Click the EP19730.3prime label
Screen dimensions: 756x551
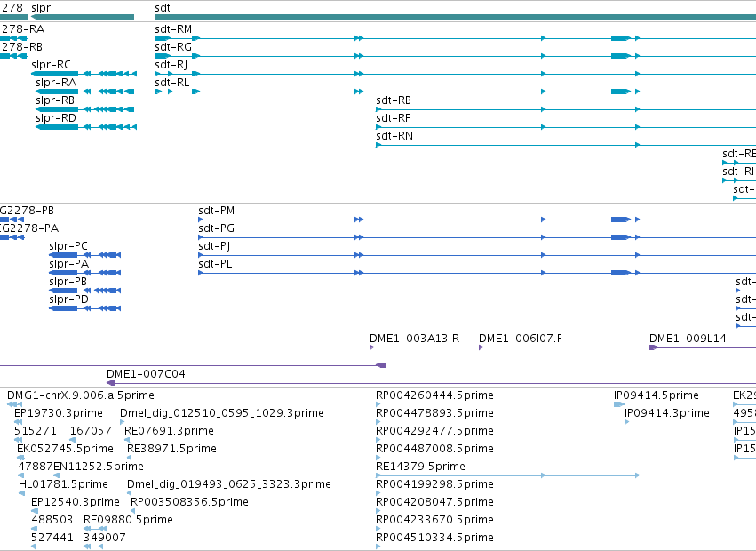pos(59,413)
